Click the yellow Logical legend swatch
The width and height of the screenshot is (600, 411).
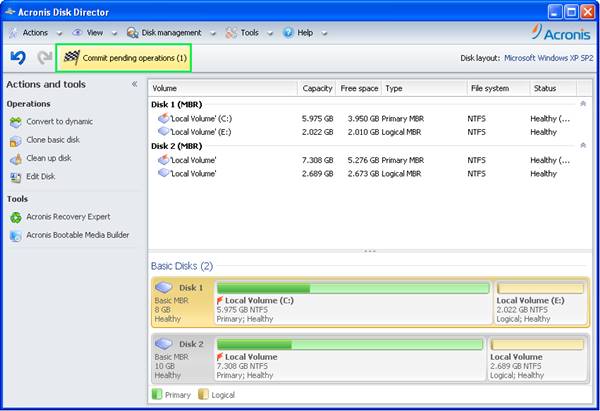[x=203, y=395]
